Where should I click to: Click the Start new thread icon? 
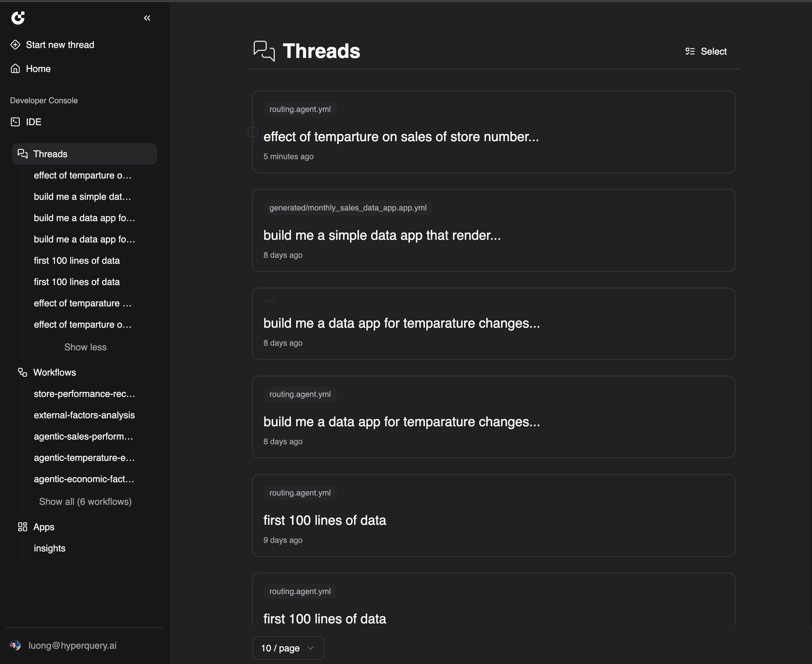[x=15, y=45]
